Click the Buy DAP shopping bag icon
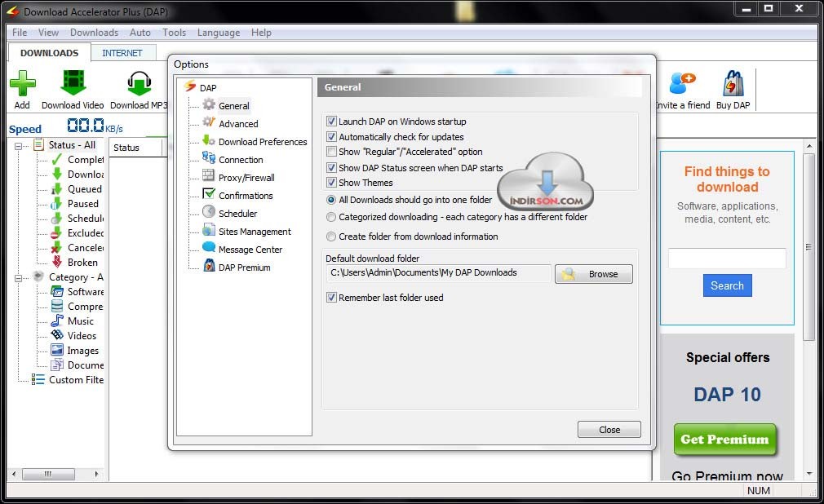This screenshot has height=504, width=824. pyautogui.click(x=733, y=83)
